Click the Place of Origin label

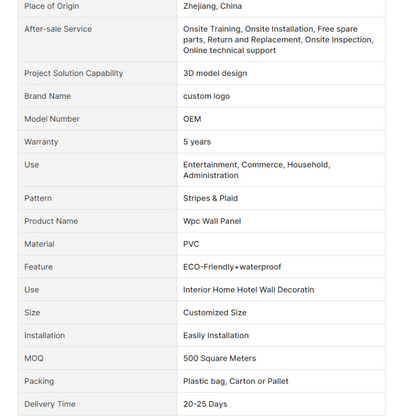[x=52, y=6]
